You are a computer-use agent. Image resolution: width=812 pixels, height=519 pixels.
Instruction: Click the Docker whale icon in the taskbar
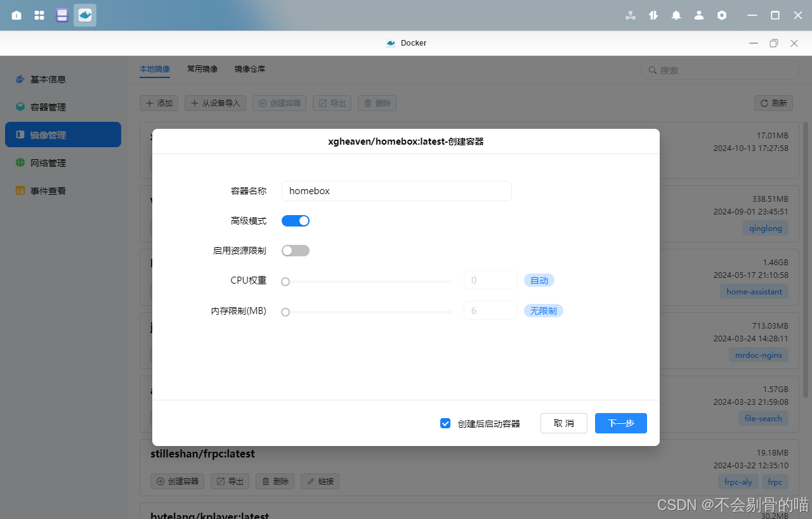[x=84, y=15]
